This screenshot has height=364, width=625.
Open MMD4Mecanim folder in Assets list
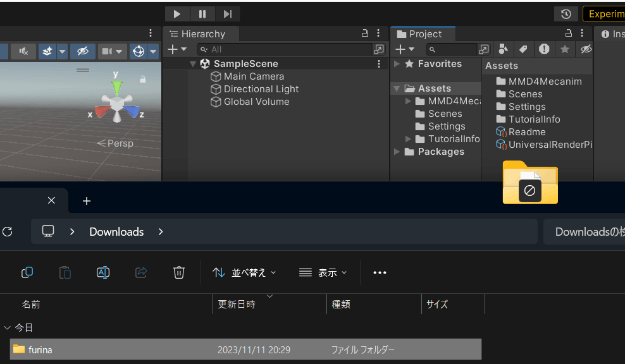click(539, 82)
